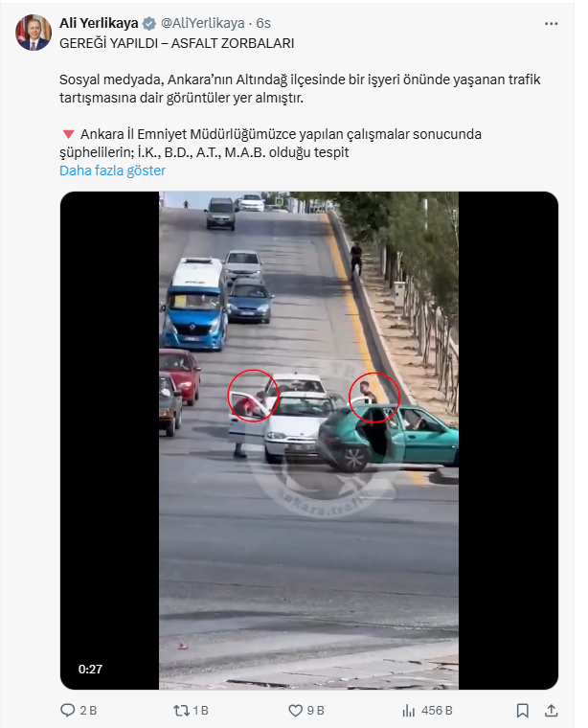Play the embedded traffic video
This screenshot has width=588, height=728.
pos(309,440)
